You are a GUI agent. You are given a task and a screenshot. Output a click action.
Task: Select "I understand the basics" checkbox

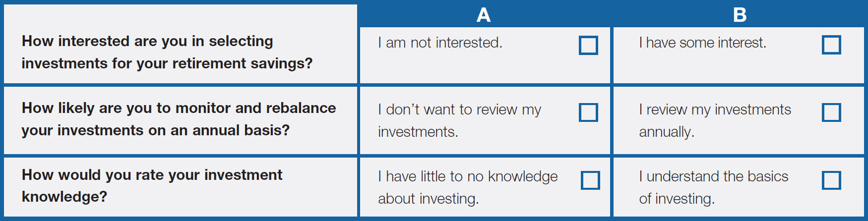tap(831, 180)
